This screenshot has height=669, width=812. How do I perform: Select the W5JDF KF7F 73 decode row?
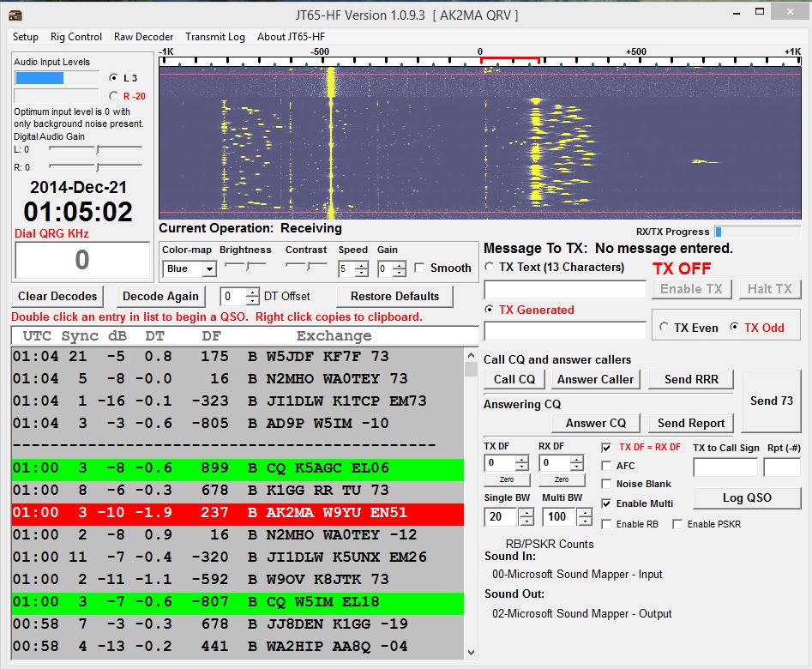tap(238, 357)
